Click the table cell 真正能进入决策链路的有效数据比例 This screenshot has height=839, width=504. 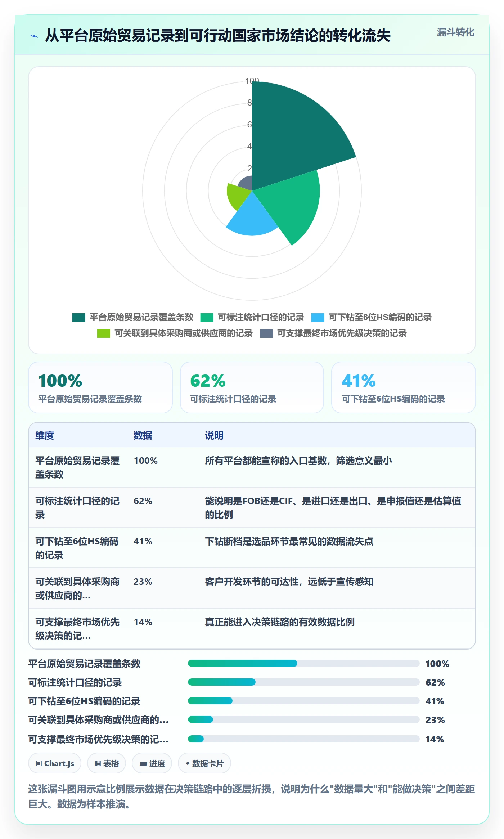(x=280, y=622)
